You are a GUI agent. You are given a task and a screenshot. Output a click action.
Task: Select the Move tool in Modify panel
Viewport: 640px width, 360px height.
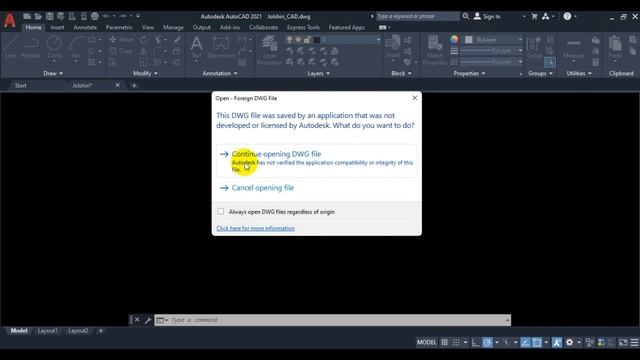click(122, 40)
